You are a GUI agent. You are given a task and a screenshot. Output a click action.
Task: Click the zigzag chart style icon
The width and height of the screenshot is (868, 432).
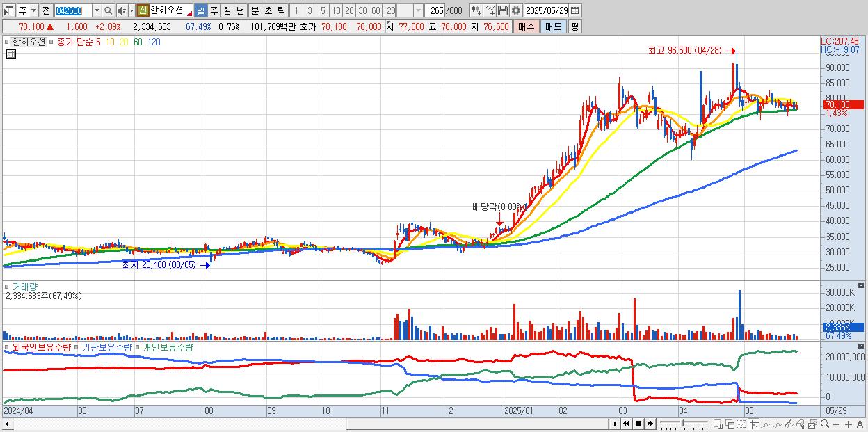778,424
